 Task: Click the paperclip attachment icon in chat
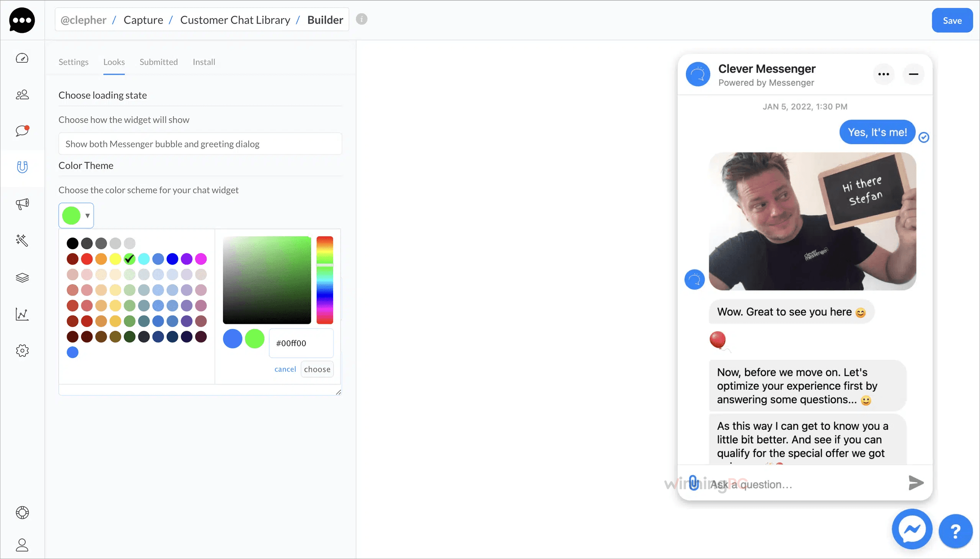click(693, 483)
